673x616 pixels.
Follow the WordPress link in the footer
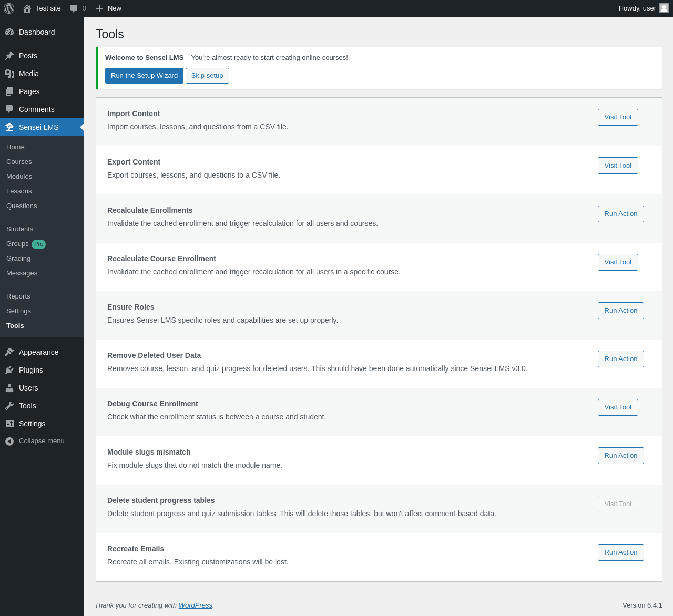pos(196,605)
